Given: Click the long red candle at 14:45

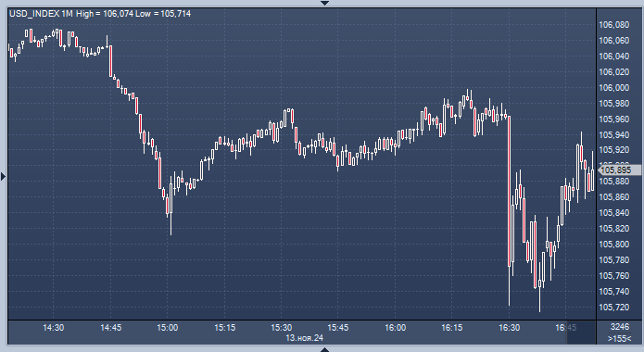Looking at the screenshot, I should point(110,61).
